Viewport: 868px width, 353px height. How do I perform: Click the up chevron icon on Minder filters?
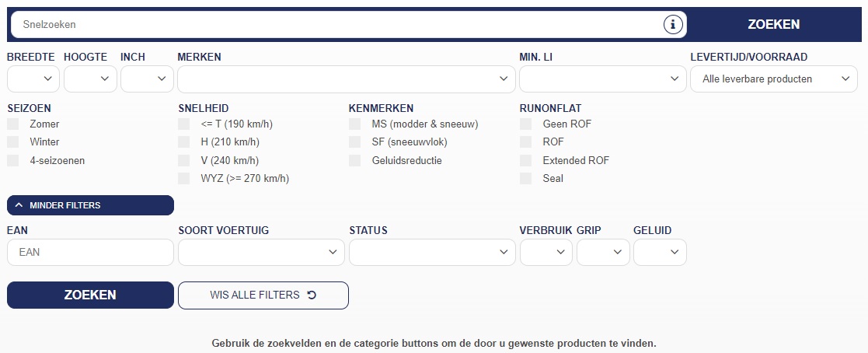(19, 205)
